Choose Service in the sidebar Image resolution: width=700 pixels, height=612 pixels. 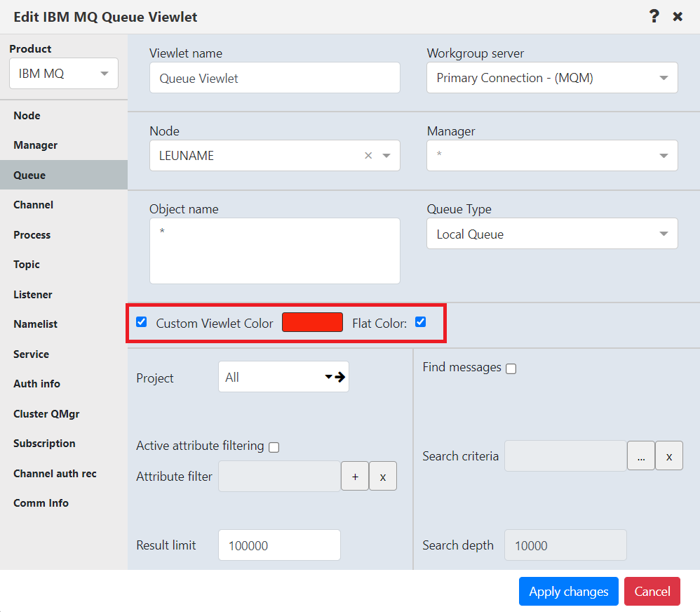pos(64,354)
